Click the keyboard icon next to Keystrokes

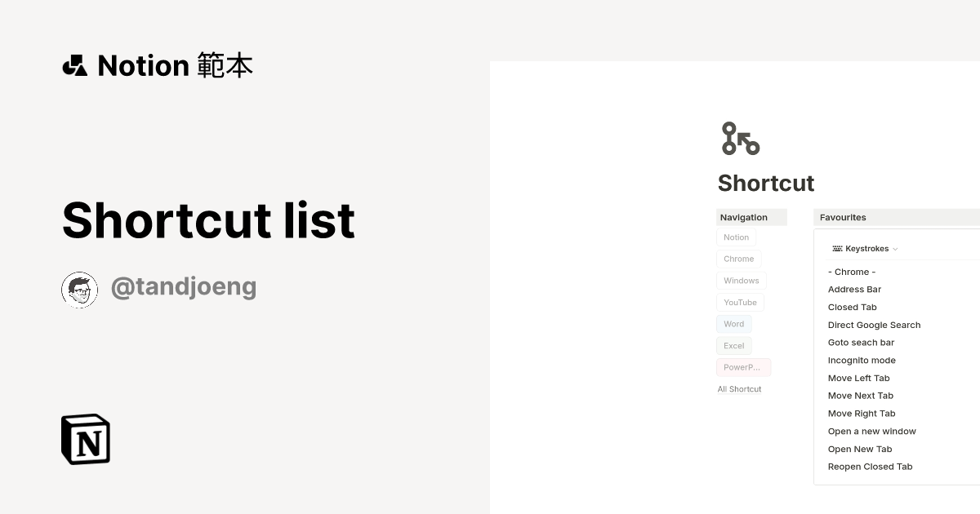[x=835, y=249]
